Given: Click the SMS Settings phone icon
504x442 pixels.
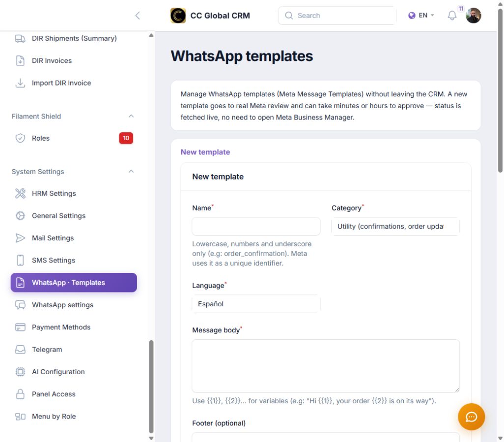Looking at the screenshot, I should (x=20, y=260).
